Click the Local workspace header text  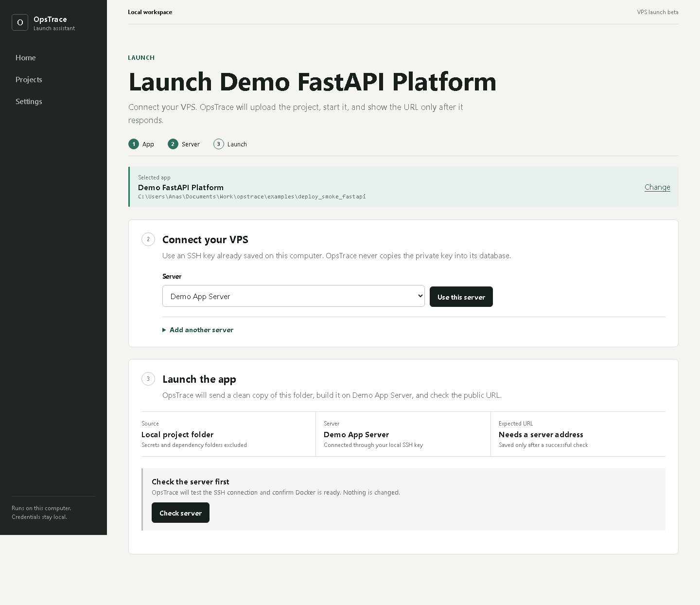(150, 12)
